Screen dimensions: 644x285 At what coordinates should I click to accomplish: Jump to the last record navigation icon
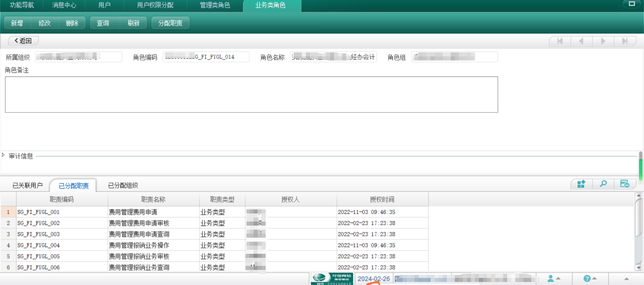(x=625, y=41)
